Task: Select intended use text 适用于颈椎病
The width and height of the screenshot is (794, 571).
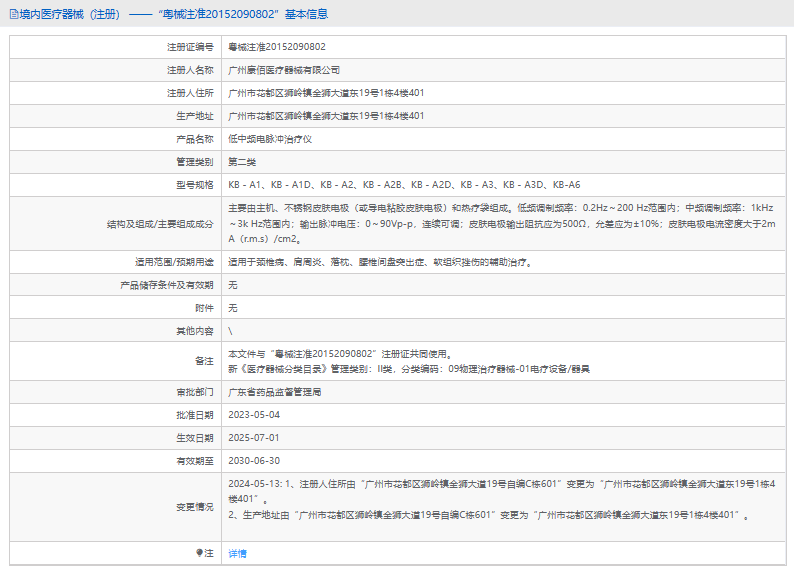Action: 380,262
